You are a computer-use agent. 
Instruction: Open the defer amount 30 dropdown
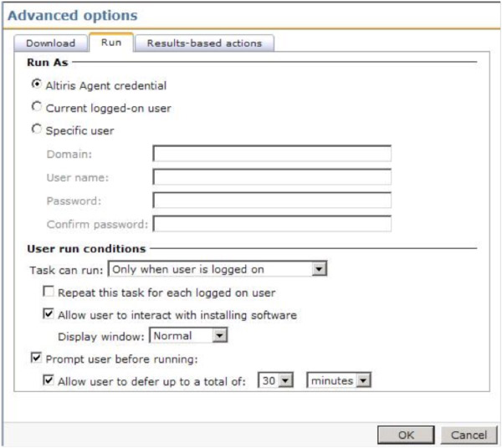277,381
